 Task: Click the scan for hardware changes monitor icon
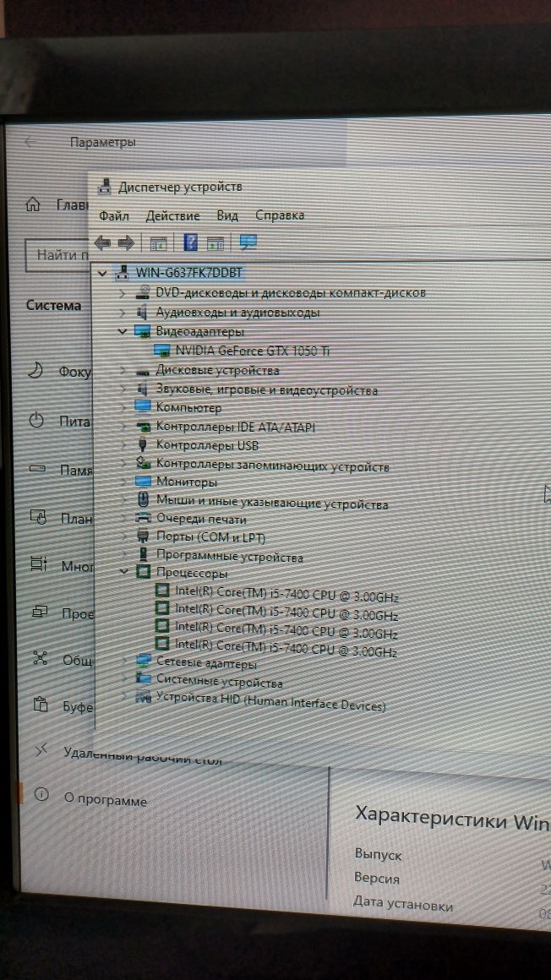click(x=248, y=242)
